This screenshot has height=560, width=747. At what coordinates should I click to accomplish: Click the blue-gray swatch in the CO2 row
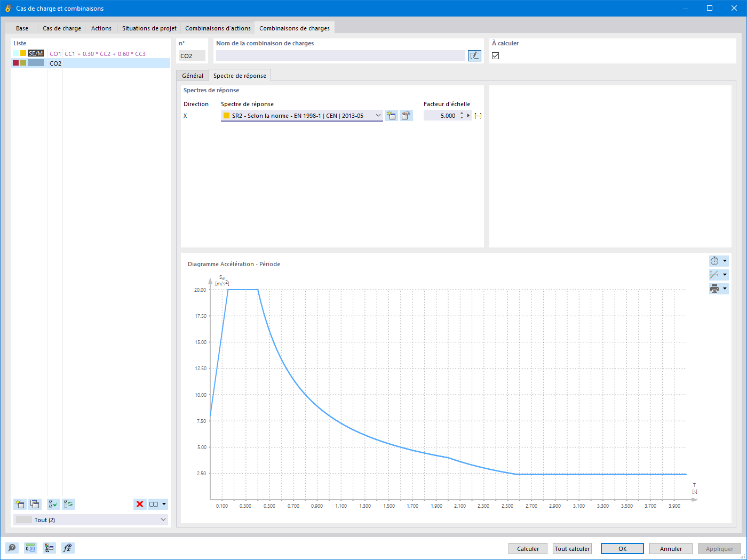[36, 63]
